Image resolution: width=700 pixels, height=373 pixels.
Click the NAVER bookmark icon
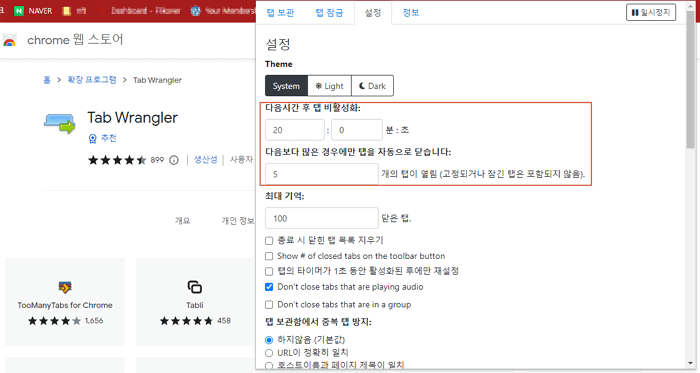click(x=19, y=11)
